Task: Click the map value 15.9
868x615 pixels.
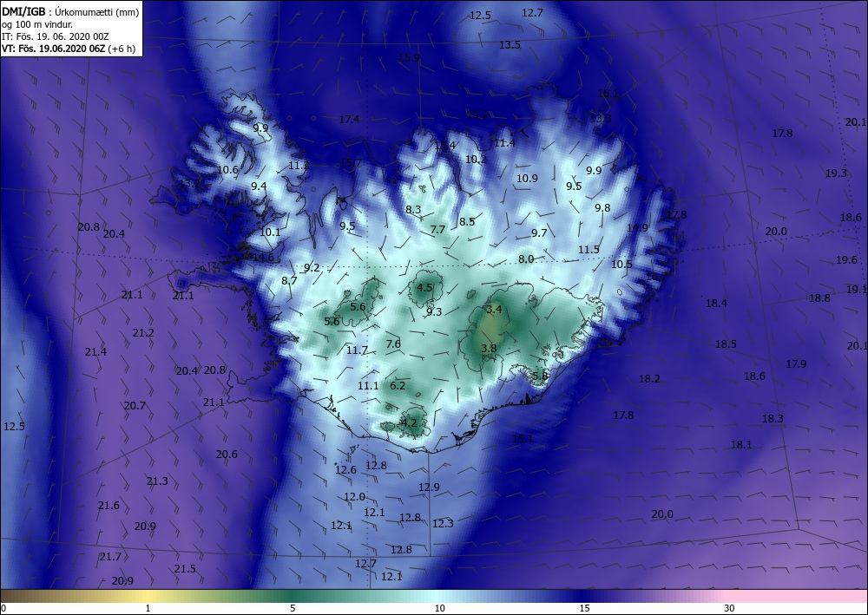Action: tap(409, 57)
